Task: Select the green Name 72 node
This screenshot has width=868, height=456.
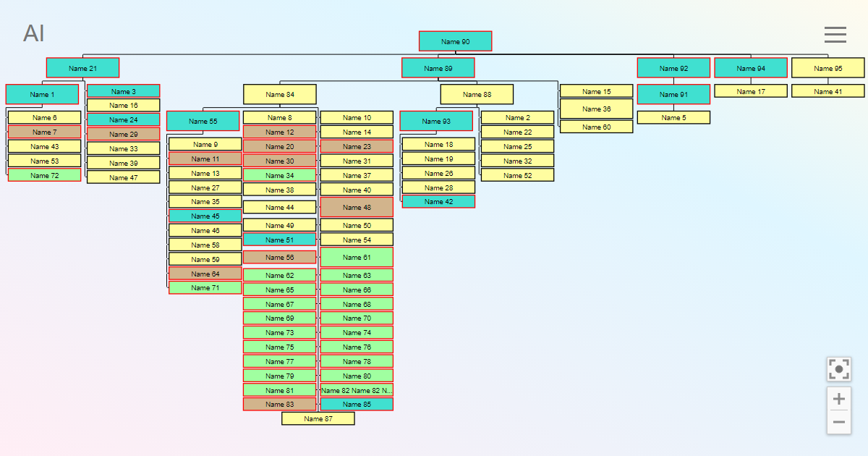Action: [x=43, y=174]
